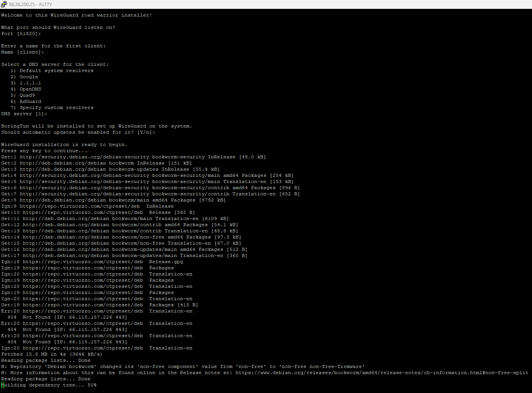532x393 pixels.
Task: Click the 'N: Repository Debian bookworm changed' notice
Action: (x=183, y=366)
